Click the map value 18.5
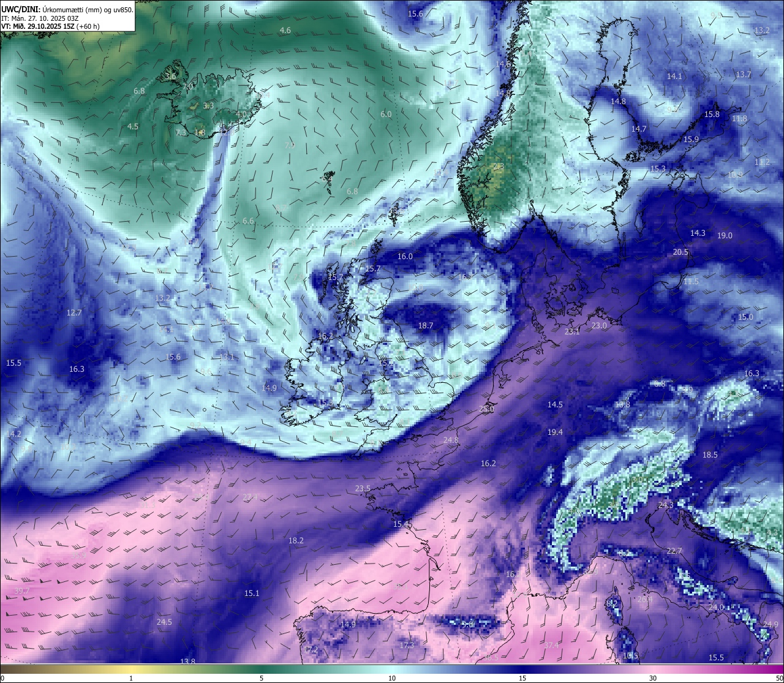This screenshot has height=683, width=784. coord(710,455)
